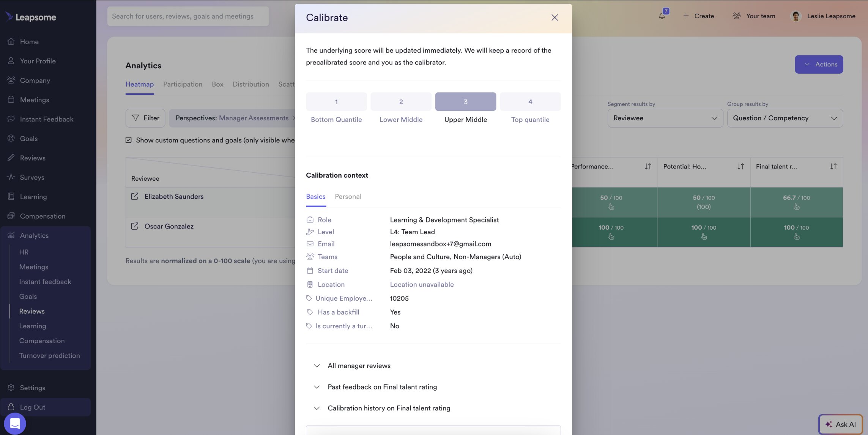Viewport: 868px width, 435px height.
Task: Go to Goals in the sidebar
Action: coord(28,139)
